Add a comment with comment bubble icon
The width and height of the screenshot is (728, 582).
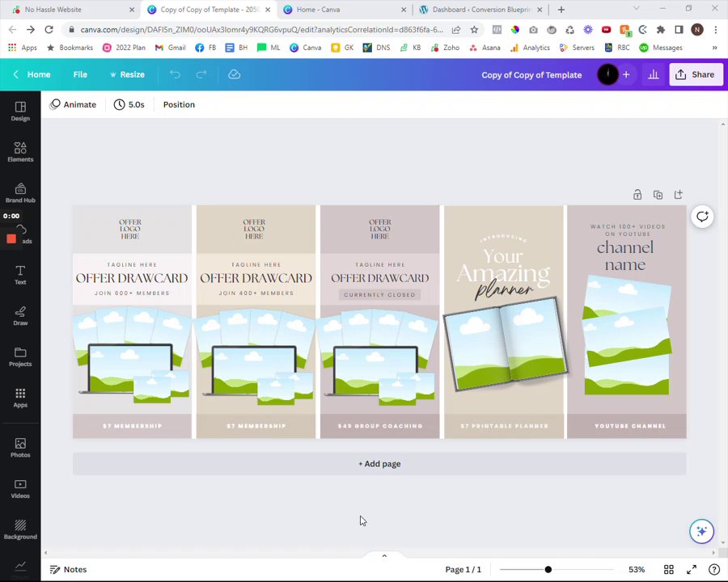point(702,217)
